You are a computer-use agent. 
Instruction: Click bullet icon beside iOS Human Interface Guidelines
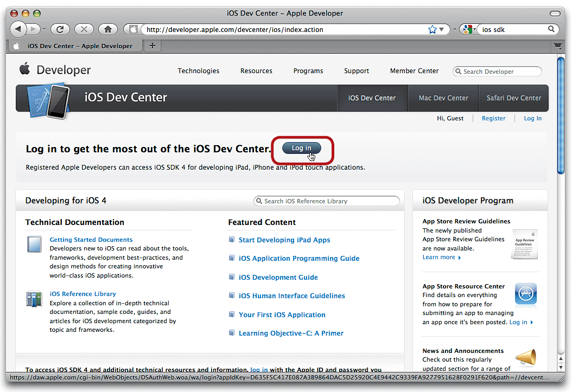tap(231, 295)
